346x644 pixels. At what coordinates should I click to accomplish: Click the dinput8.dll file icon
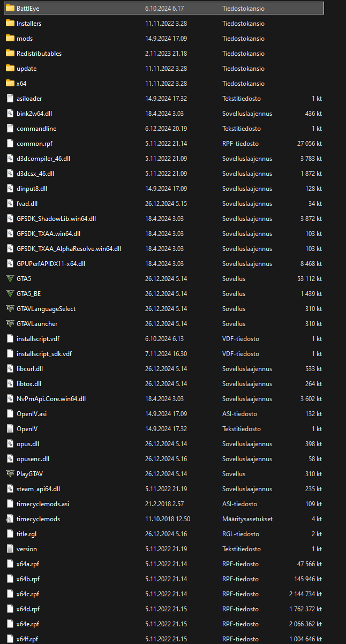pyautogui.click(x=10, y=189)
